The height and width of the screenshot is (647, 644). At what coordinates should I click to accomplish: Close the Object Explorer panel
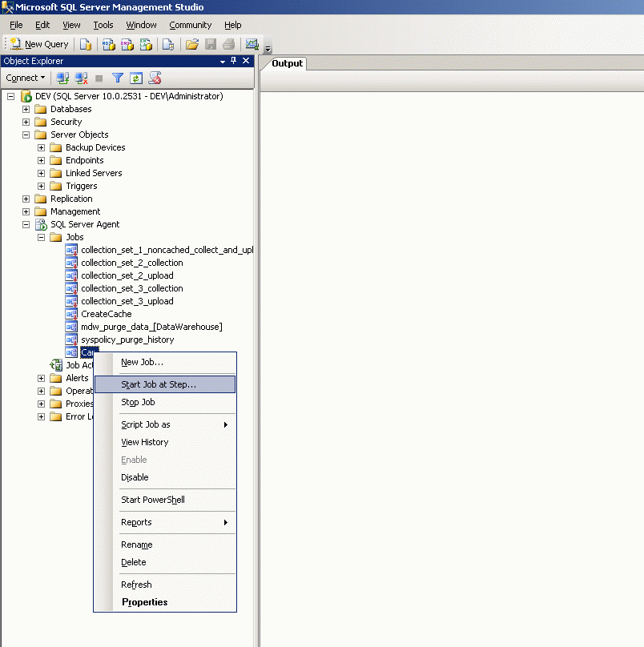tap(246, 61)
